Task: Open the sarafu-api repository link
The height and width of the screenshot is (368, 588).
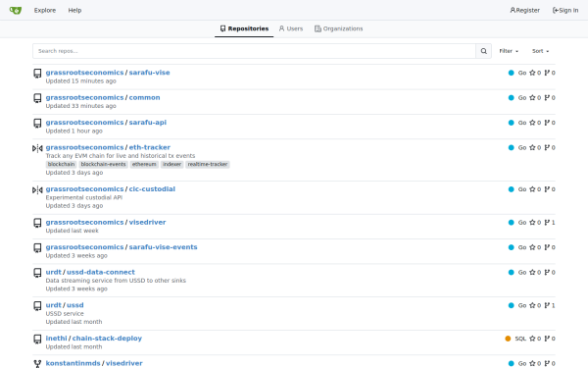Action: 148,123
